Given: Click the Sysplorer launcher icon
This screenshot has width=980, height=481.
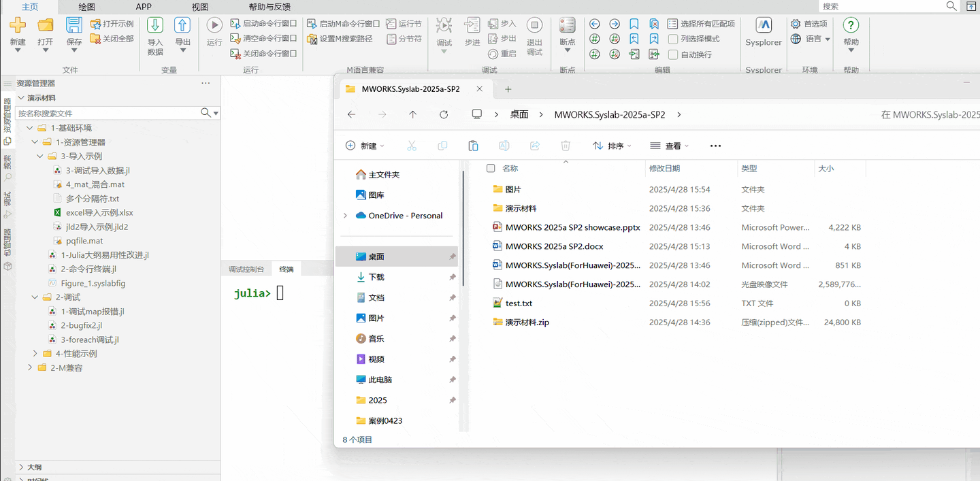Looking at the screenshot, I should click(x=764, y=26).
